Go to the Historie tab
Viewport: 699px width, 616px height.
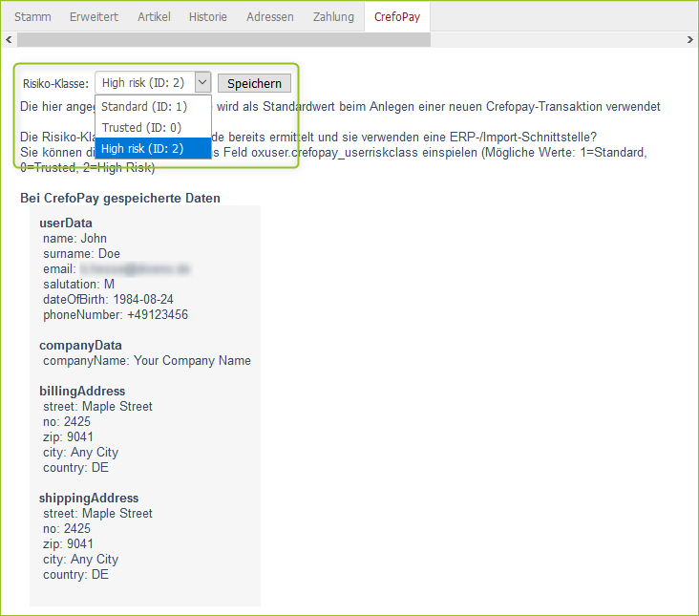pos(208,17)
